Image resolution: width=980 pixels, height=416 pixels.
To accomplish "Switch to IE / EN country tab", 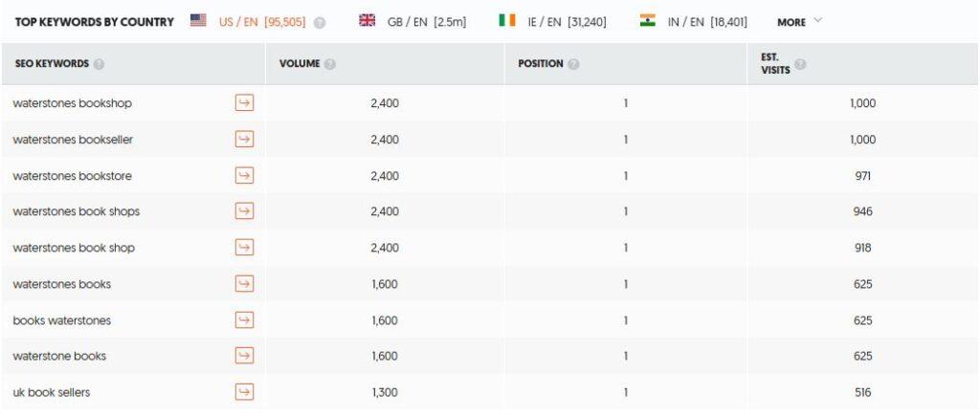I will coord(552,22).
